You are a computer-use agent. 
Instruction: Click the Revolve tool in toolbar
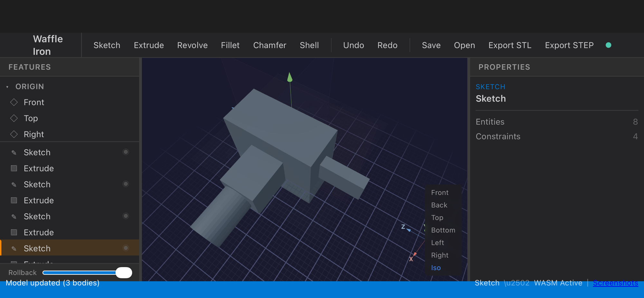coord(192,45)
